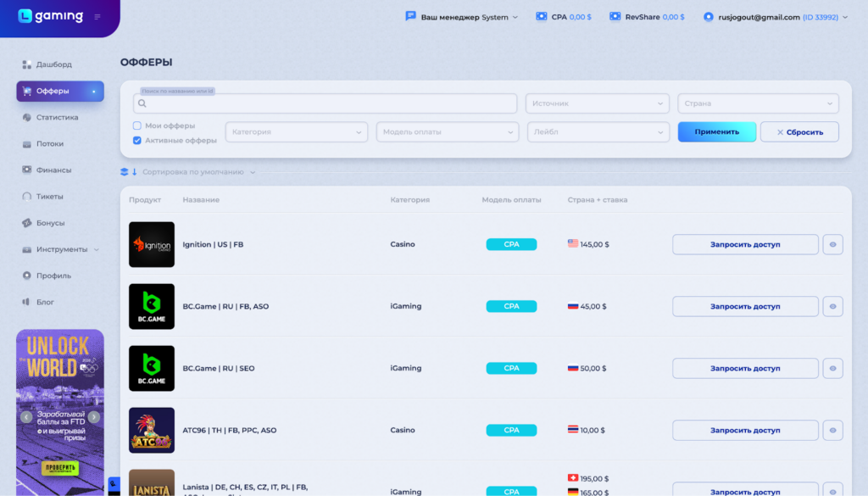Click Russian flag next to 45,00 $
The width and height of the screenshot is (868, 496).
573,305
